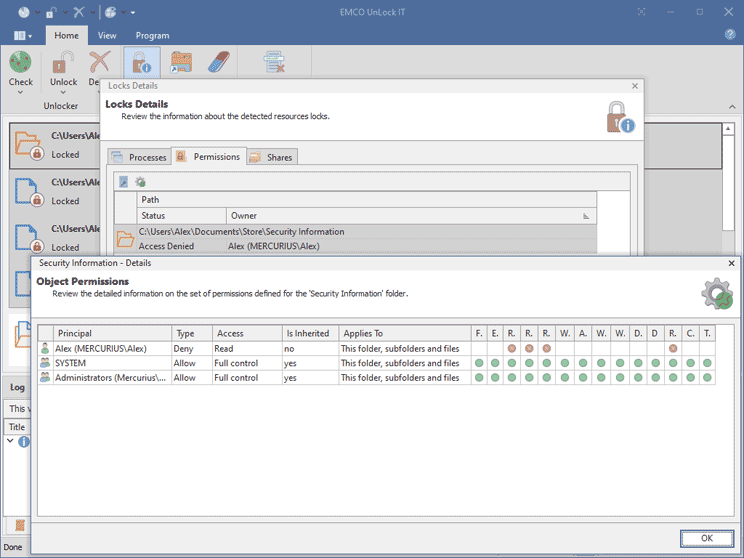
Task: Click the eraser icon in ribbon
Action: pyautogui.click(x=219, y=63)
